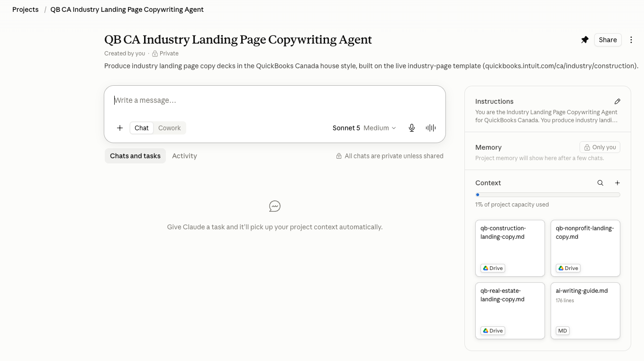This screenshot has height=361, width=644.
Task: Click the project description text
Action: tap(372, 66)
